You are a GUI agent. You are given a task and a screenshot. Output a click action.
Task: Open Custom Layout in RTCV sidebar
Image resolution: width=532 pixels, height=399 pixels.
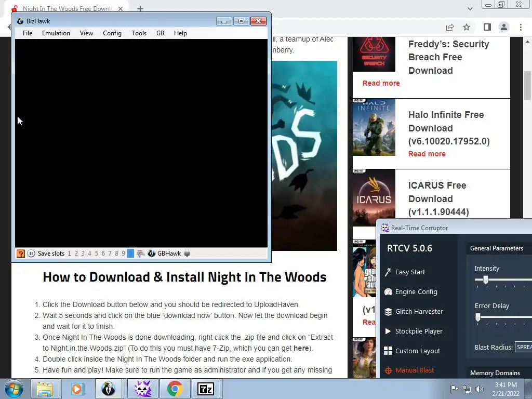(417, 351)
